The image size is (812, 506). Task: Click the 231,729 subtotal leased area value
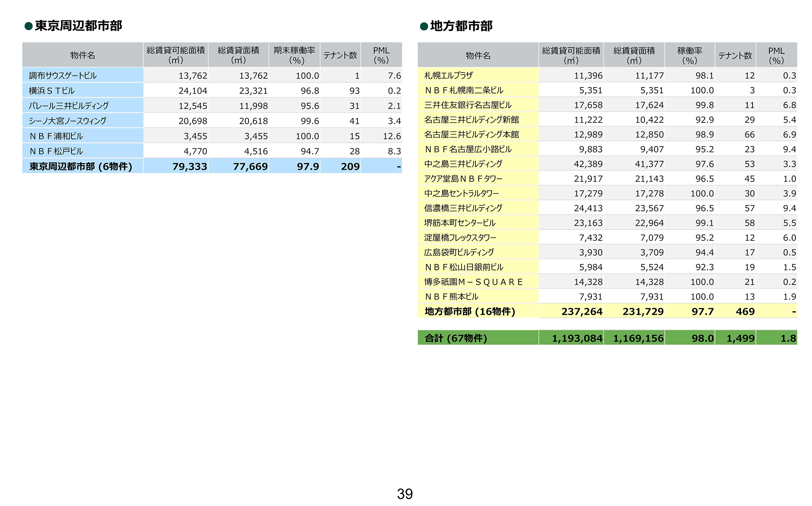(x=643, y=311)
